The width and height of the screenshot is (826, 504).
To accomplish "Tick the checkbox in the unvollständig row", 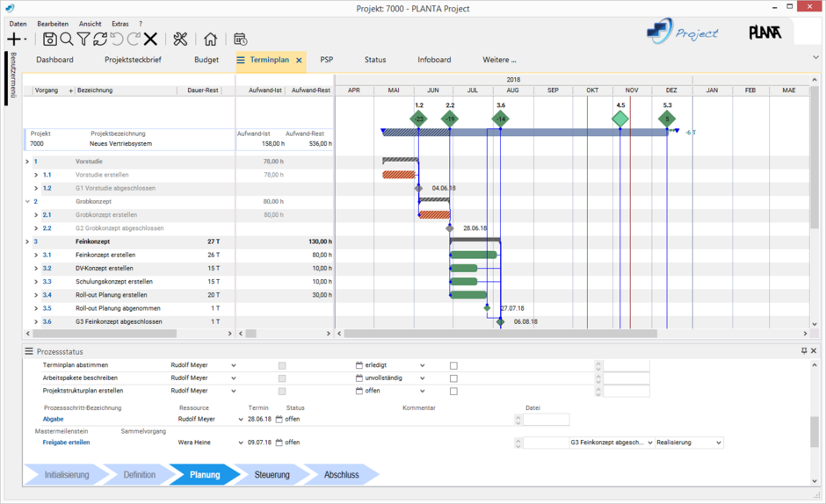I will pyautogui.click(x=453, y=378).
